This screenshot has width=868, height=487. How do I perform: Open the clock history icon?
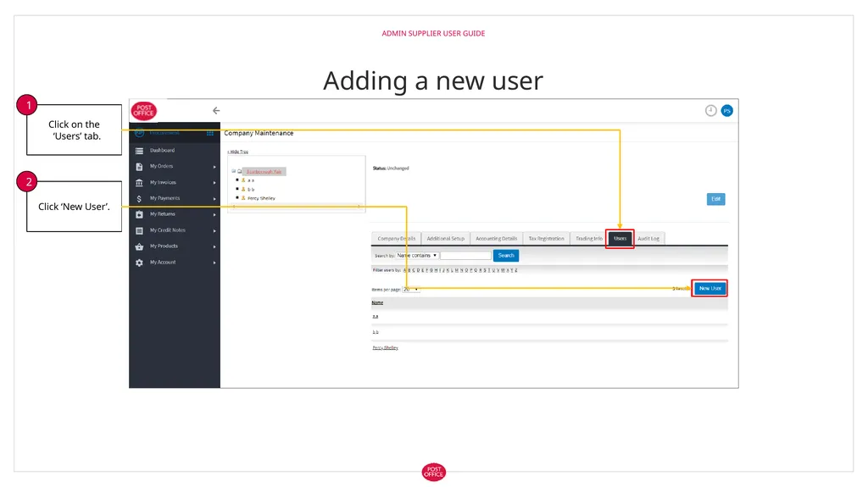click(x=711, y=111)
